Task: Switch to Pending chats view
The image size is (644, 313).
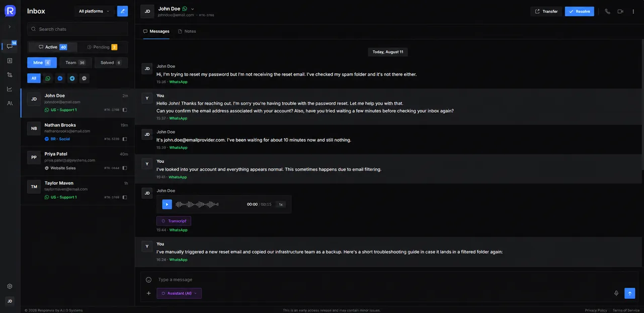Action: point(102,47)
